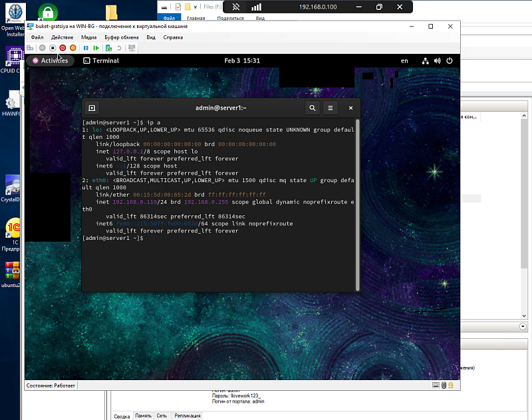The width and height of the screenshot is (532, 420).
Task: Click the green Reset/Start play icon
Action: click(96, 48)
